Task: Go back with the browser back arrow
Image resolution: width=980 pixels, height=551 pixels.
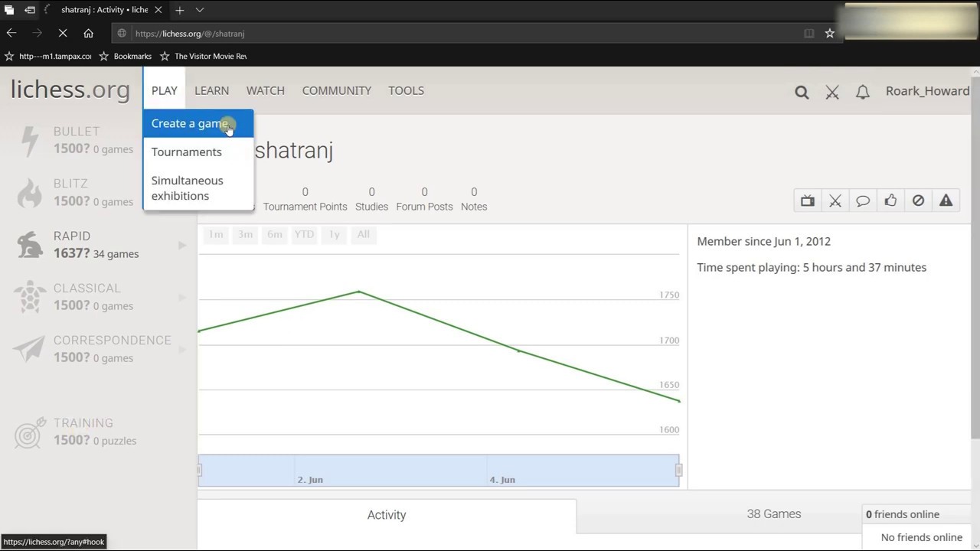Action: (11, 33)
